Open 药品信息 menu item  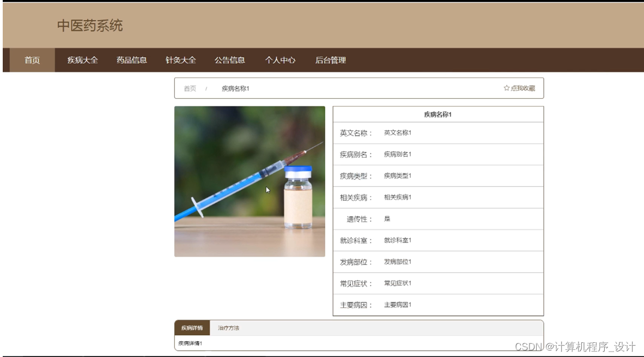(x=131, y=60)
